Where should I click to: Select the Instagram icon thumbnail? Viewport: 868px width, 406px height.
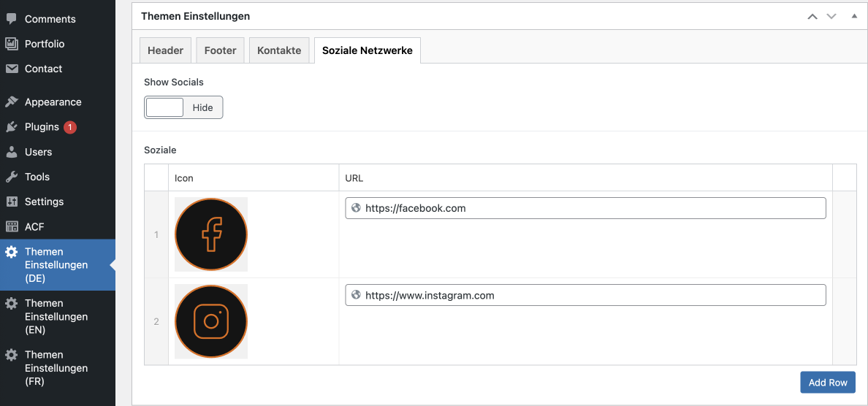[211, 321]
